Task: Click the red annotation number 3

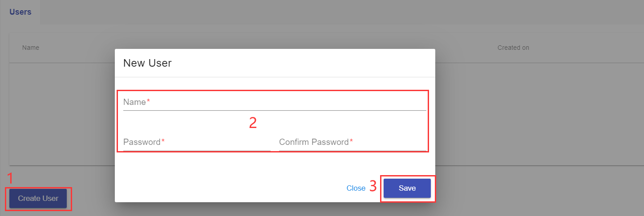Action: click(373, 186)
